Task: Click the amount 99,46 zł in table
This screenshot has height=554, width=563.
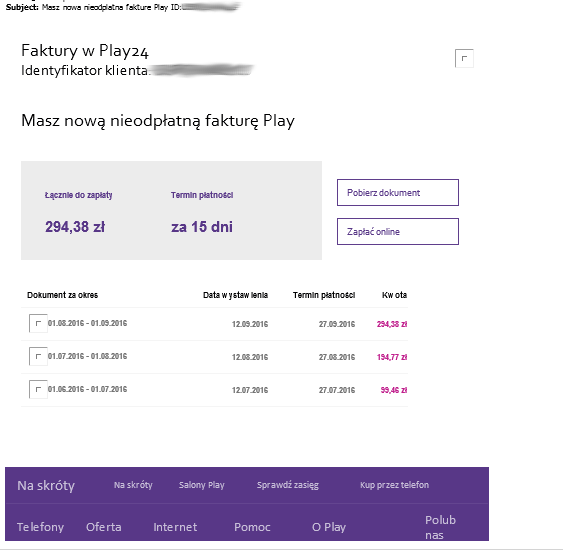Action: coord(394,390)
